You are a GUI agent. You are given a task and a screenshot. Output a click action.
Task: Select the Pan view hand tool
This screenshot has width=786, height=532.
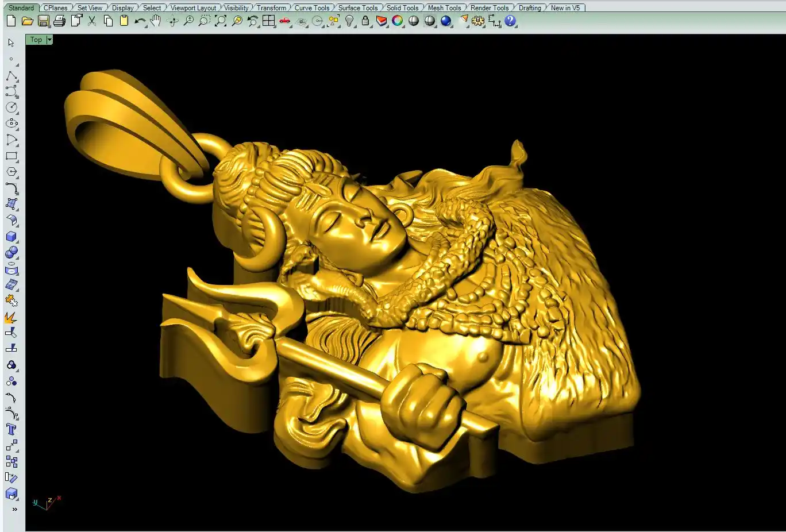pyautogui.click(x=156, y=21)
